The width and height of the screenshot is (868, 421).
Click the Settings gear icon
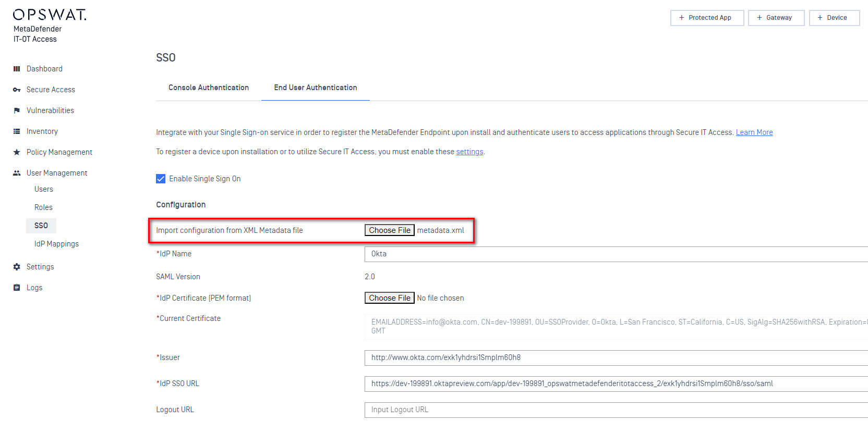[17, 267]
